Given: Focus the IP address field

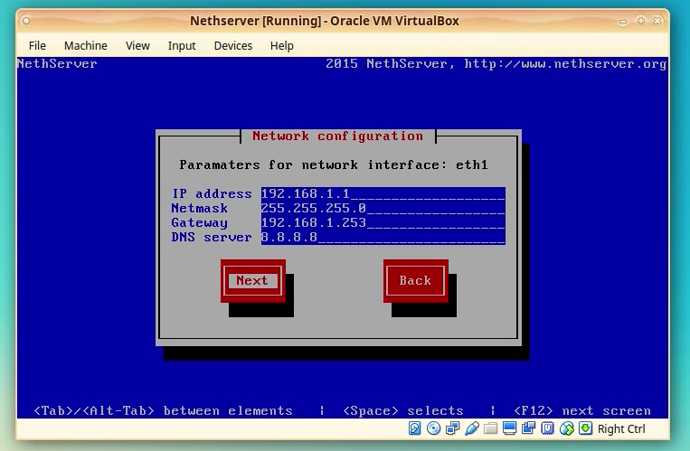Looking at the screenshot, I should (x=383, y=194).
